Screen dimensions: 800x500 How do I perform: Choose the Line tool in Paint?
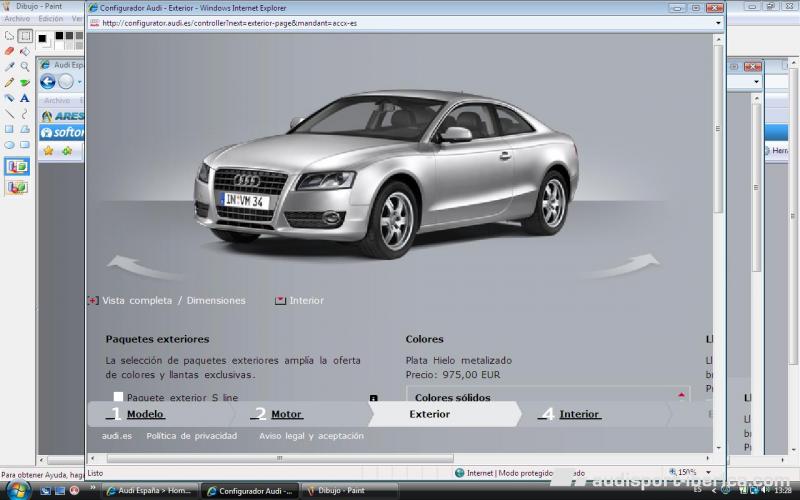[9, 114]
